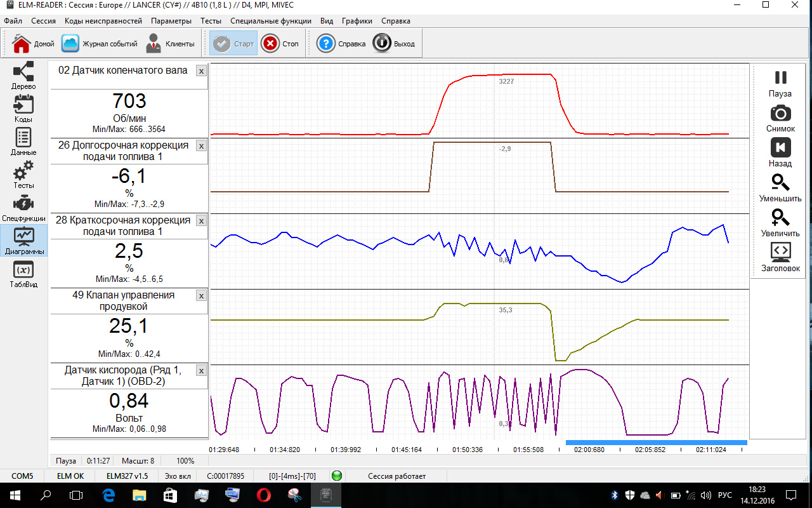Open Журнал событий event log
The width and height of the screenshot is (812, 508).
pos(100,44)
